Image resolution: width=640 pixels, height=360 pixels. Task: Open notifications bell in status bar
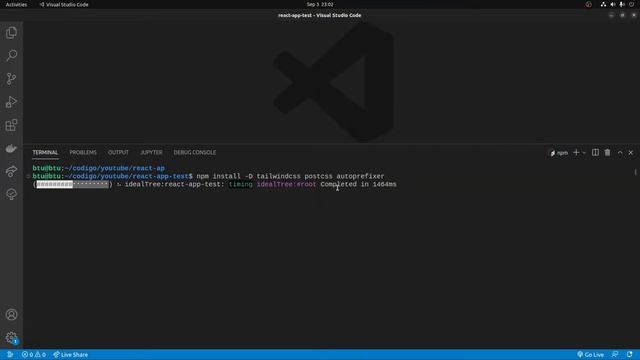click(629, 355)
